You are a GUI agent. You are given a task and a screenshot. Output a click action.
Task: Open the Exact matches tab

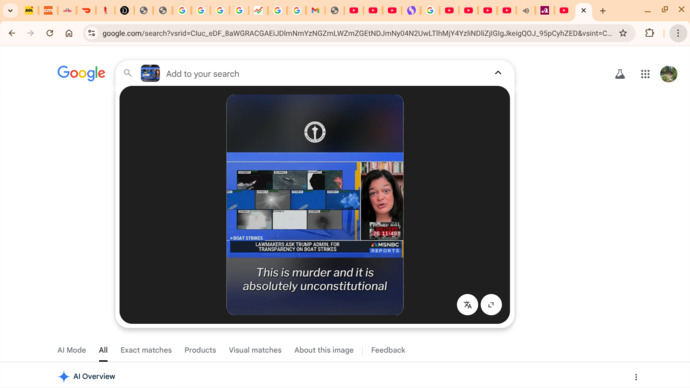[146, 350]
